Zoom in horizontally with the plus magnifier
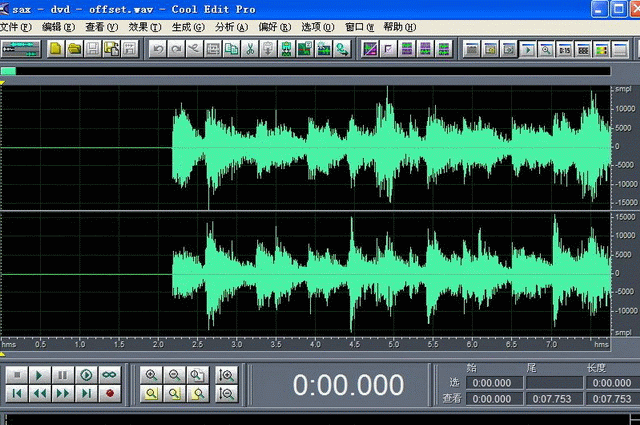Viewport: 640px width, 425px height. (151, 375)
